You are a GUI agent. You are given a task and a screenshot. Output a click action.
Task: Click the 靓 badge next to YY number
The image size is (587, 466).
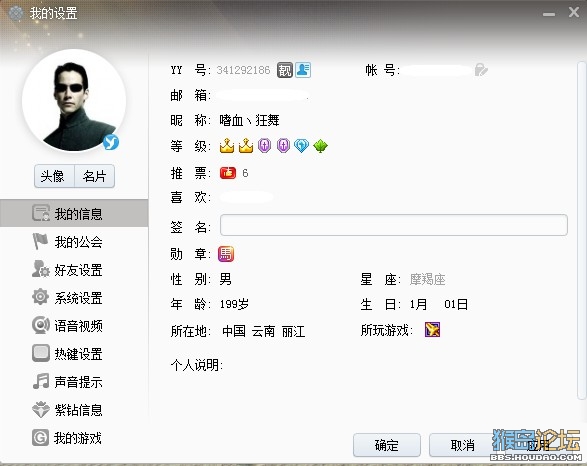pos(285,70)
